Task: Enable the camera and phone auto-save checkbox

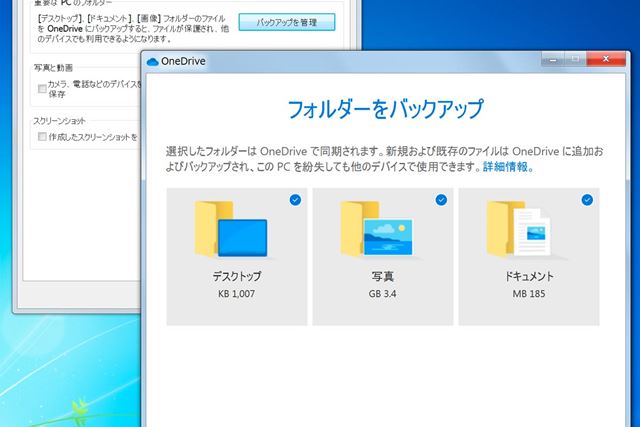Action: click(x=41, y=89)
